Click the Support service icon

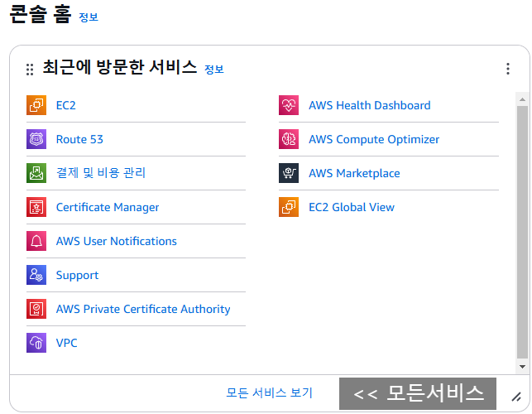pos(36,275)
